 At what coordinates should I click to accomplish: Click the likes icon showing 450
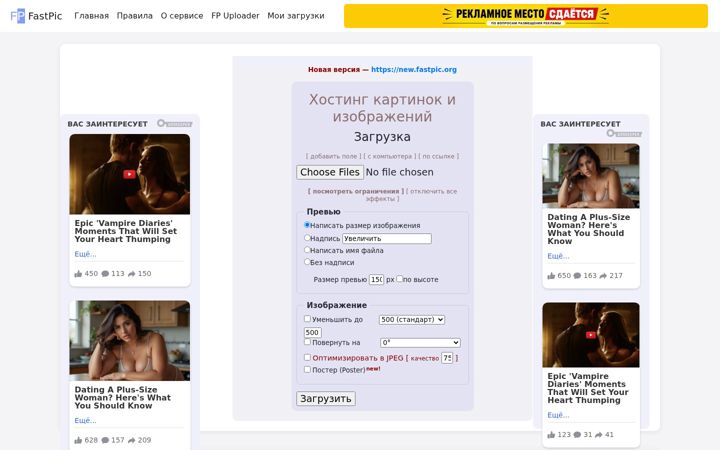coord(78,274)
